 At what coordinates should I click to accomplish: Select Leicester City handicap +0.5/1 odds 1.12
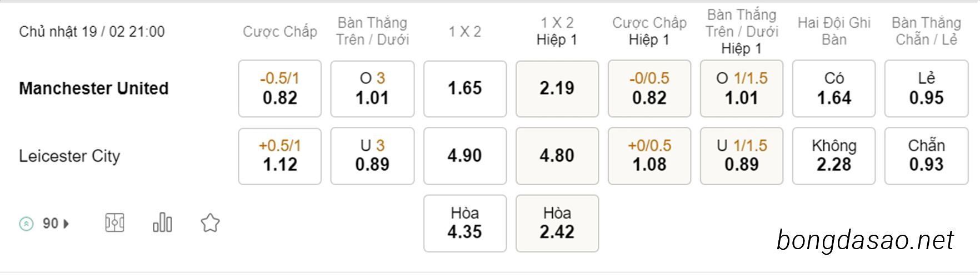coord(280,156)
